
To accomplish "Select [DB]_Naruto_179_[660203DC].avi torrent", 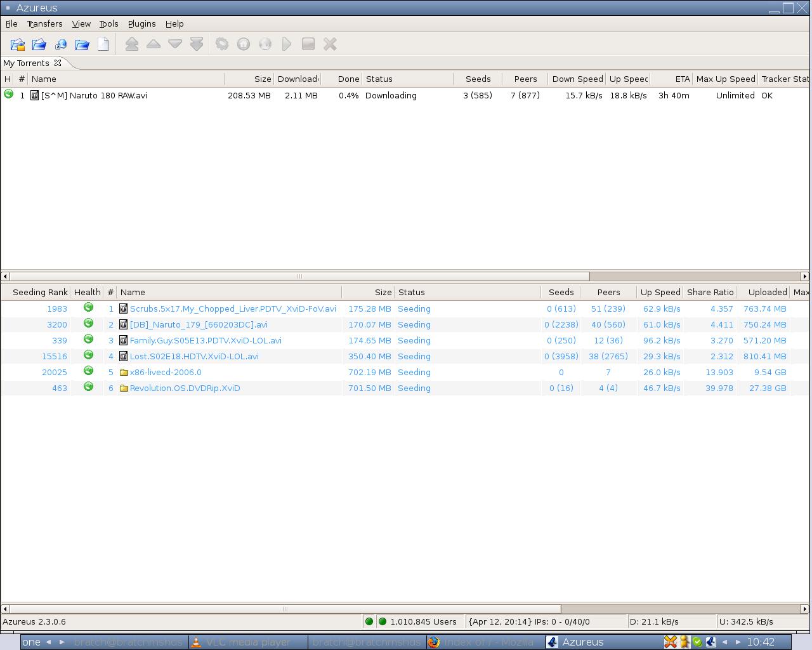I will click(x=199, y=324).
